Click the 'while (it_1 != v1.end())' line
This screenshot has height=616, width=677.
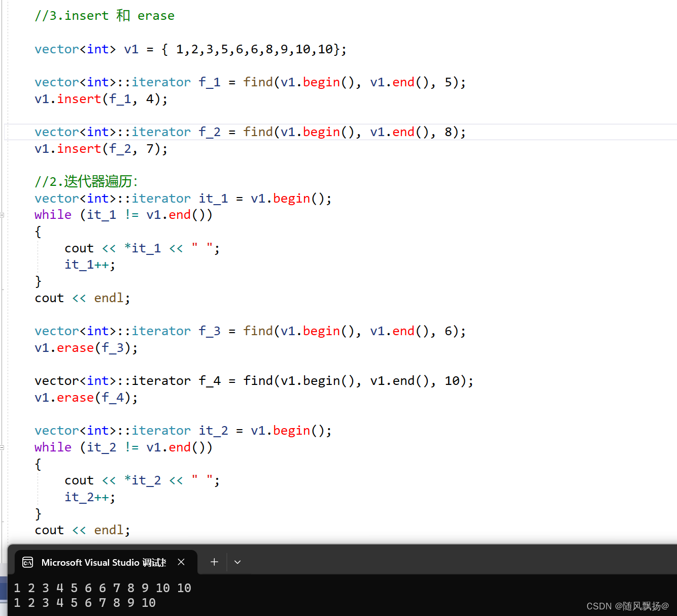124,215
